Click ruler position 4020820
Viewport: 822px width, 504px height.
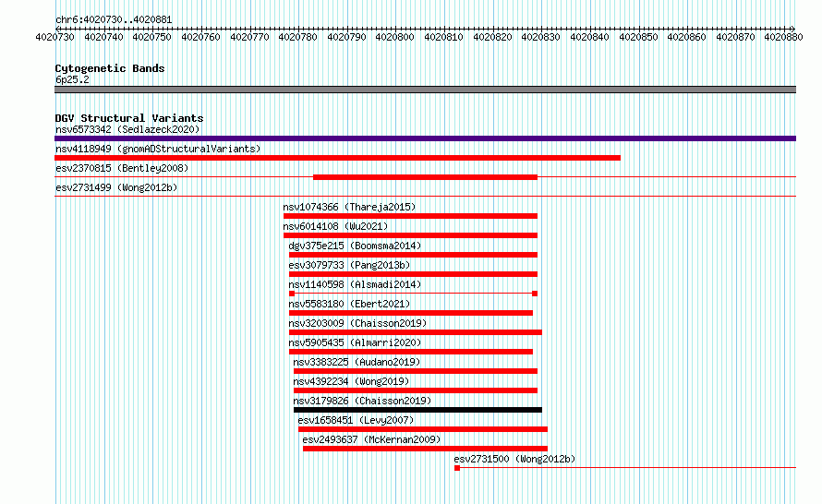492,37
